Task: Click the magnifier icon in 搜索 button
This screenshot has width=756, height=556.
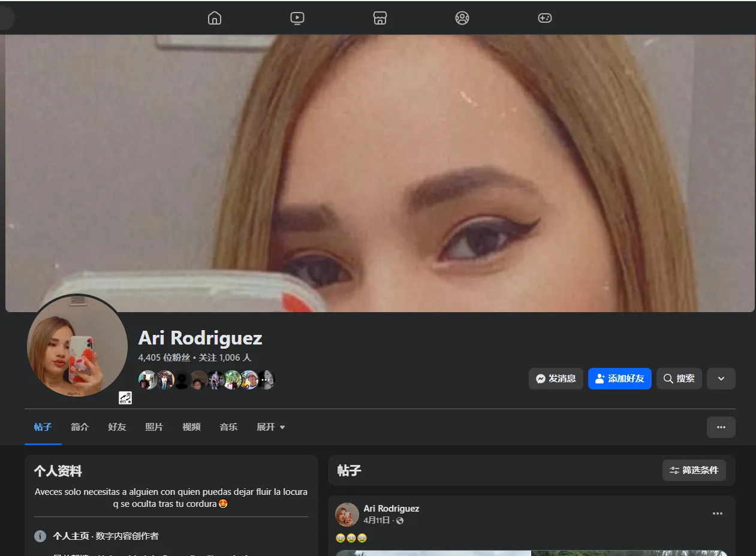Action: [x=667, y=378]
